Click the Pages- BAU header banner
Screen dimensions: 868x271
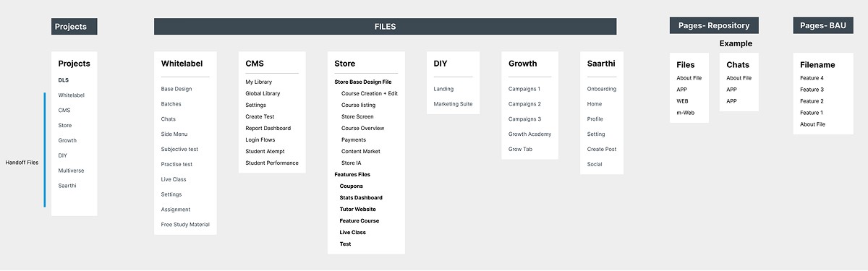pyautogui.click(x=823, y=25)
